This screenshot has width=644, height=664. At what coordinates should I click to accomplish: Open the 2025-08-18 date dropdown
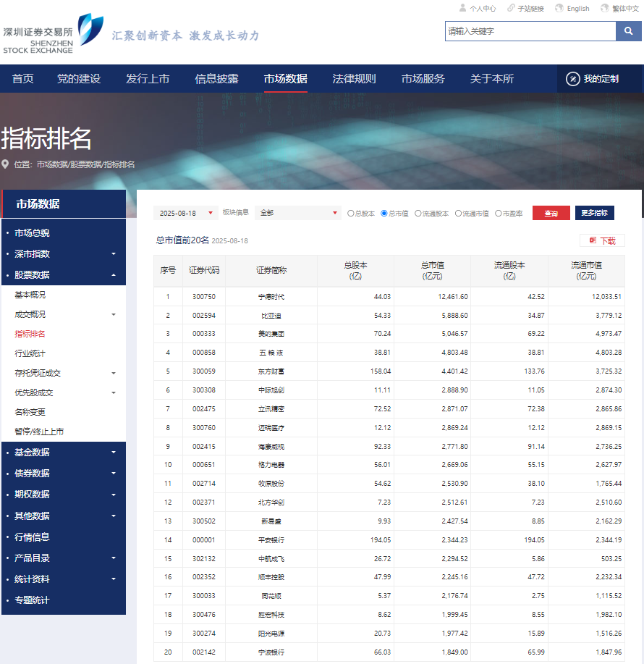186,213
